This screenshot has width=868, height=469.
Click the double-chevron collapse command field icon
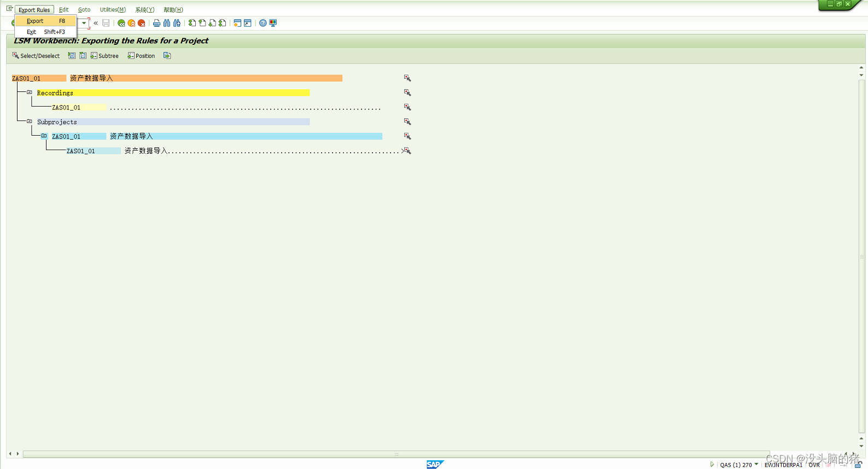click(x=96, y=23)
